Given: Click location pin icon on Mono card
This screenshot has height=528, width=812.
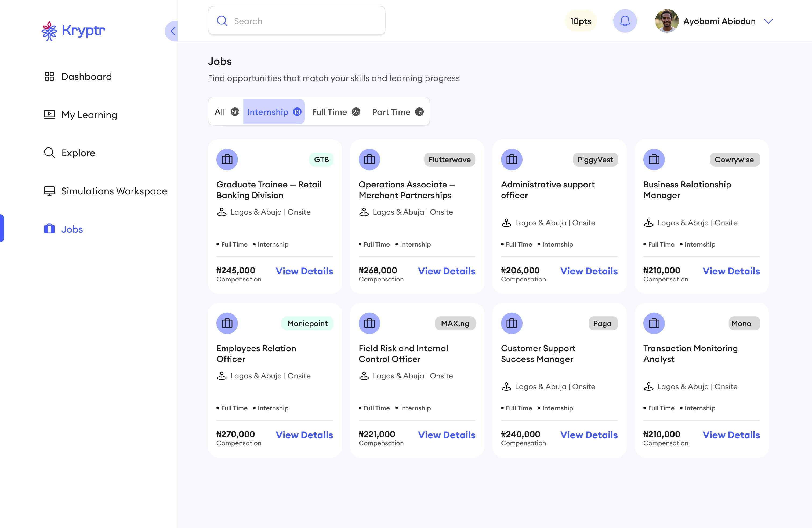Looking at the screenshot, I should [x=648, y=386].
